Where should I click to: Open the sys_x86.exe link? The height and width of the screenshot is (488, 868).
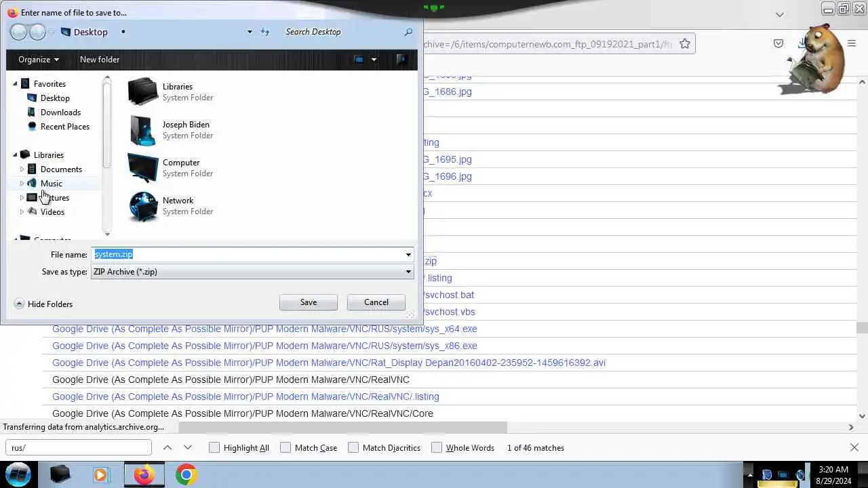(264, 346)
